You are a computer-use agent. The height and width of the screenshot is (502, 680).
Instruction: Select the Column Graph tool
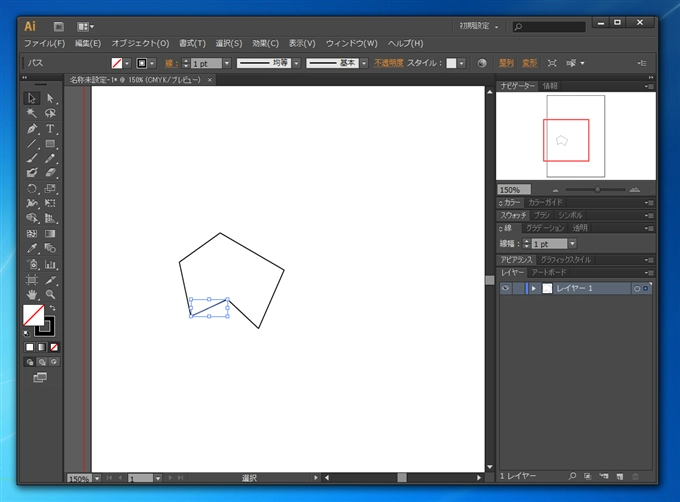(50, 264)
